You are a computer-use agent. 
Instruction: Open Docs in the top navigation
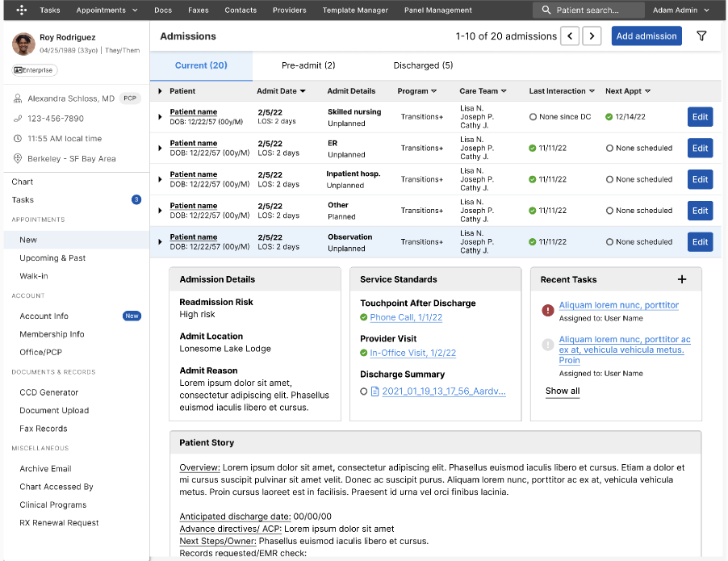tap(163, 10)
